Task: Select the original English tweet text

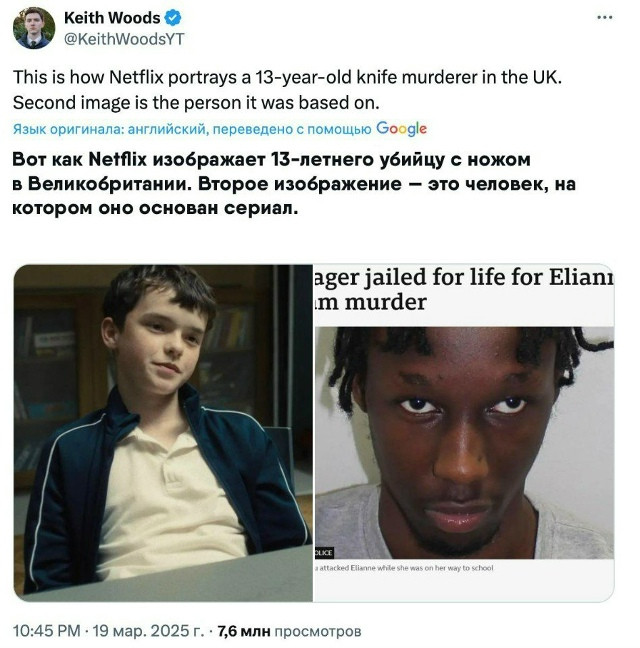Action: pyautogui.click(x=288, y=90)
